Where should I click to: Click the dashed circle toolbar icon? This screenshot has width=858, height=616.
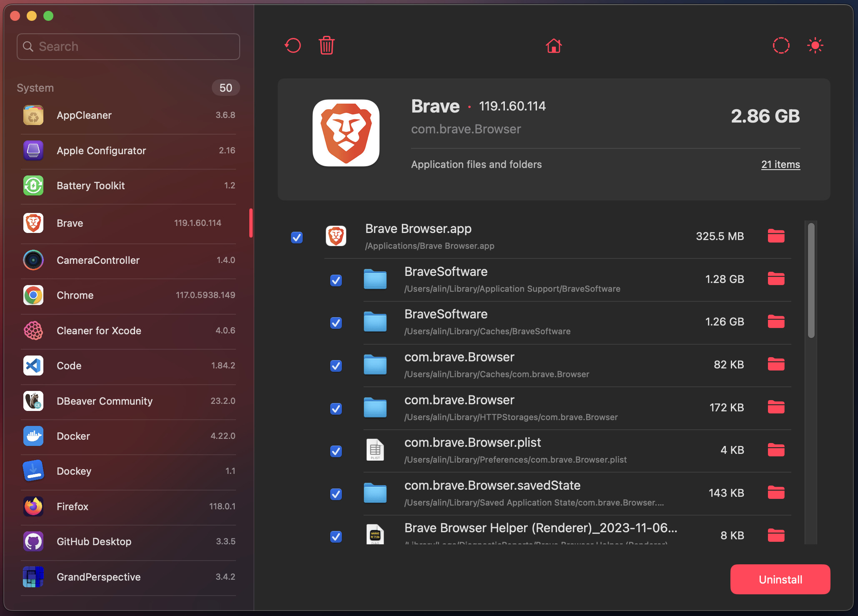click(x=781, y=45)
